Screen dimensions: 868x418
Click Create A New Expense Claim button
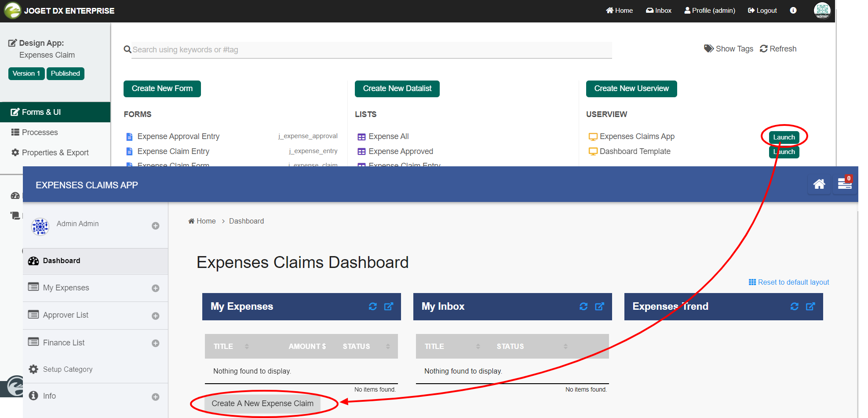(263, 403)
